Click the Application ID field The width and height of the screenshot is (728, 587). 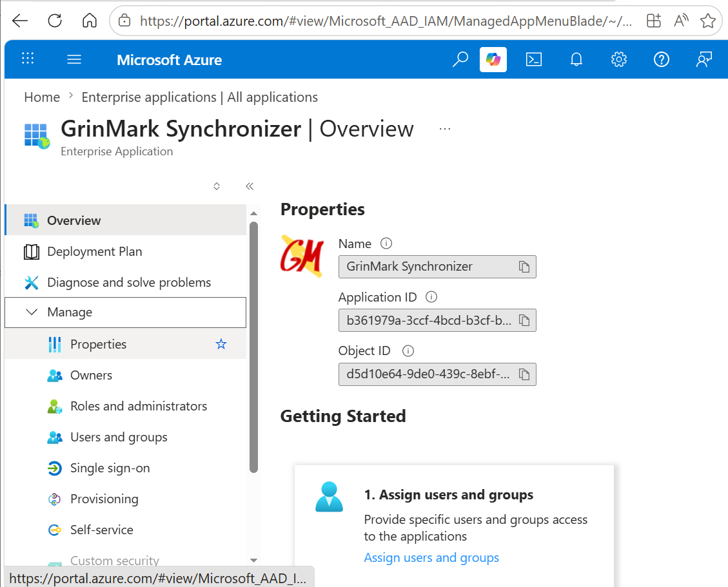pyautogui.click(x=437, y=320)
